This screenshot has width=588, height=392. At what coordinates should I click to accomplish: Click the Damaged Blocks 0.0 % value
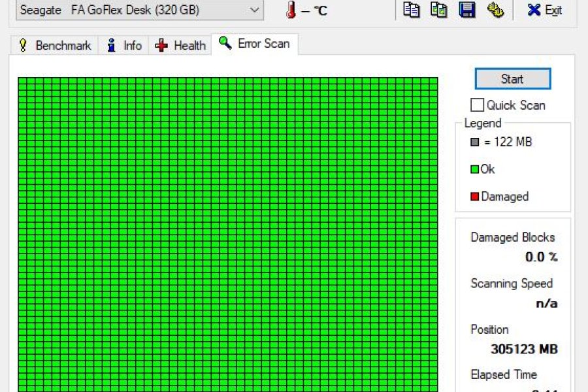(541, 257)
